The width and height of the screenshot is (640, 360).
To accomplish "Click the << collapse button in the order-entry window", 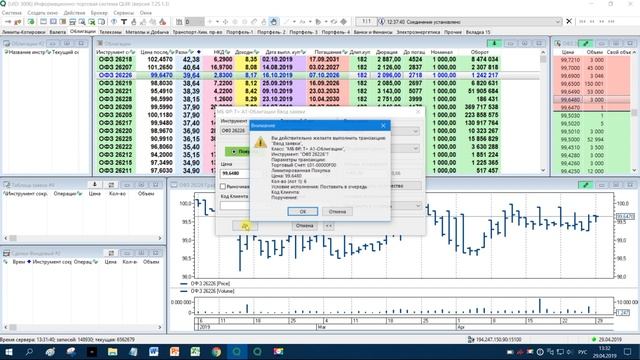I will pyautogui.click(x=329, y=226).
